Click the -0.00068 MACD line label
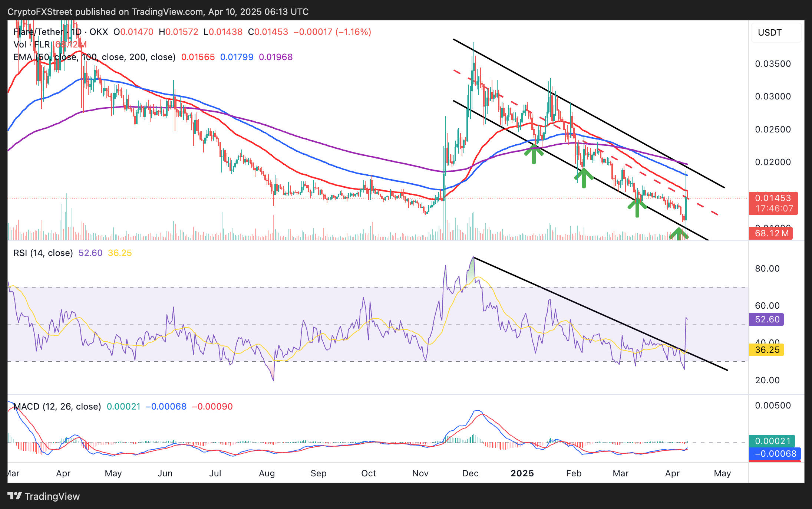Image resolution: width=812 pixels, height=509 pixels. [775, 454]
